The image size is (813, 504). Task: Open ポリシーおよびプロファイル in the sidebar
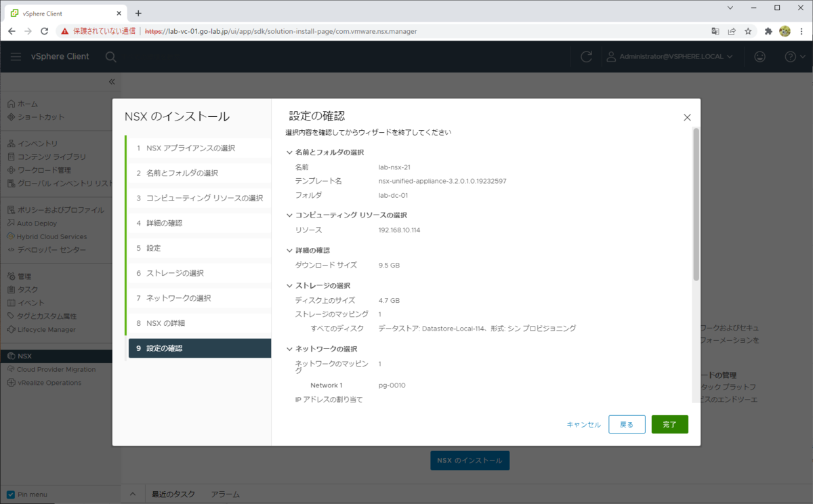56,210
